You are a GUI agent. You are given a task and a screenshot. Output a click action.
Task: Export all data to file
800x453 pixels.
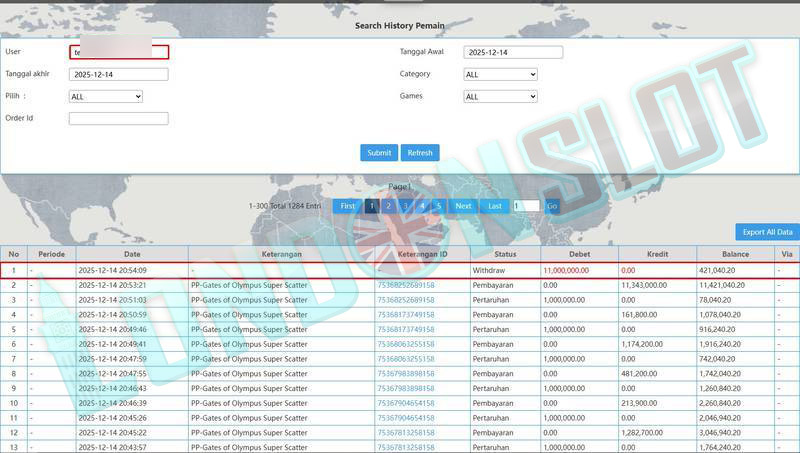(767, 232)
